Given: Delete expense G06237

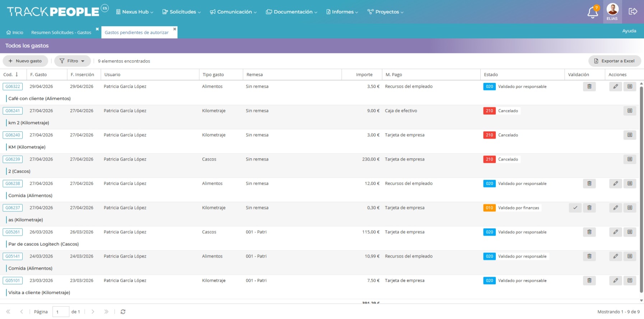Looking at the screenshot, I should click(x=589, y=208).
